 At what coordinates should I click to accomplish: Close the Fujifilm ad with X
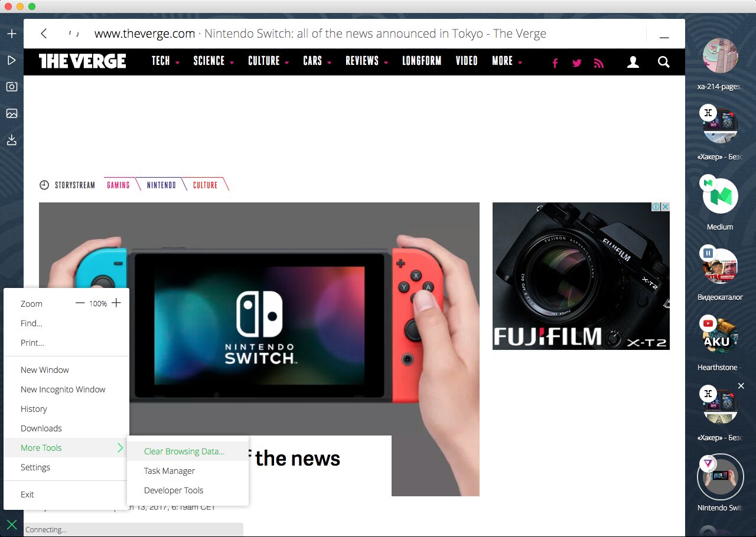[665, 207]
